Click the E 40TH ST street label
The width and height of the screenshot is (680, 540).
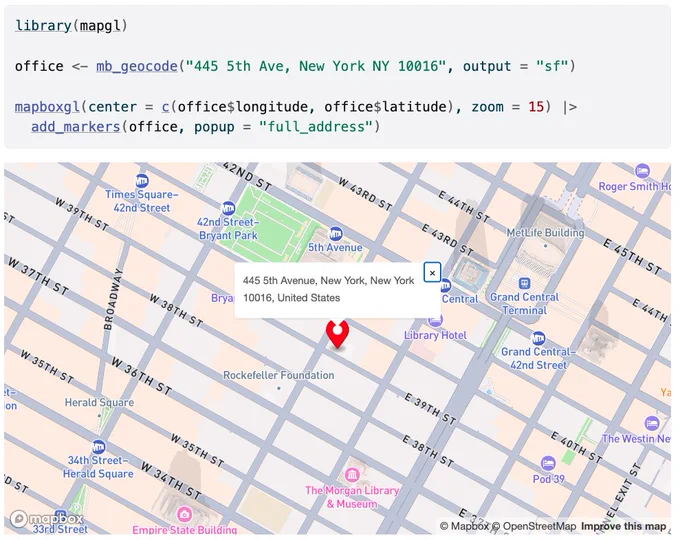click(x=576, y=447)
